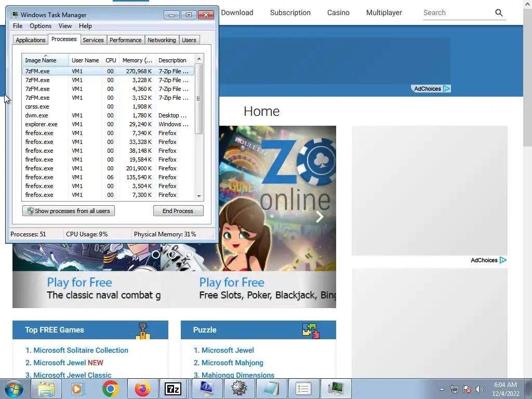This screenshot has width=532, height=399.
Task: Switch to Firefox in the taskbar
Action: pyautogui.click(x=142, y=389)
